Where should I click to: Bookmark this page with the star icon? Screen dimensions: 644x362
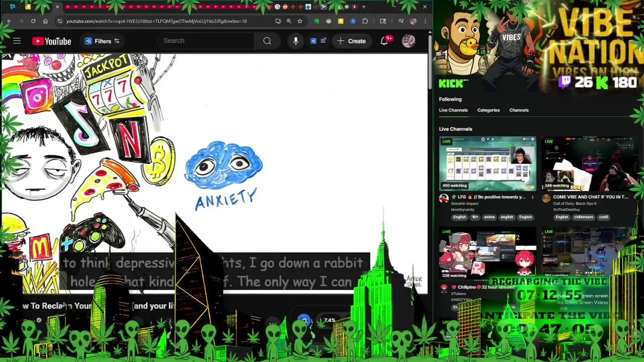pos(300,21)
